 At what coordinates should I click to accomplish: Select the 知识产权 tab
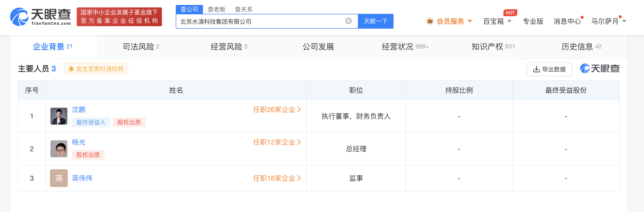tap(493, 47)
